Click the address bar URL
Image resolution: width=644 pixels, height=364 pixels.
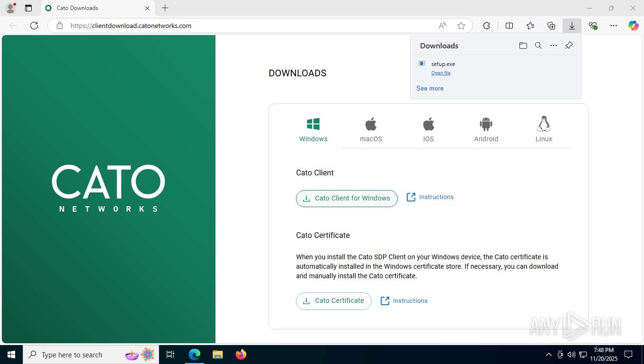[131, 26]
